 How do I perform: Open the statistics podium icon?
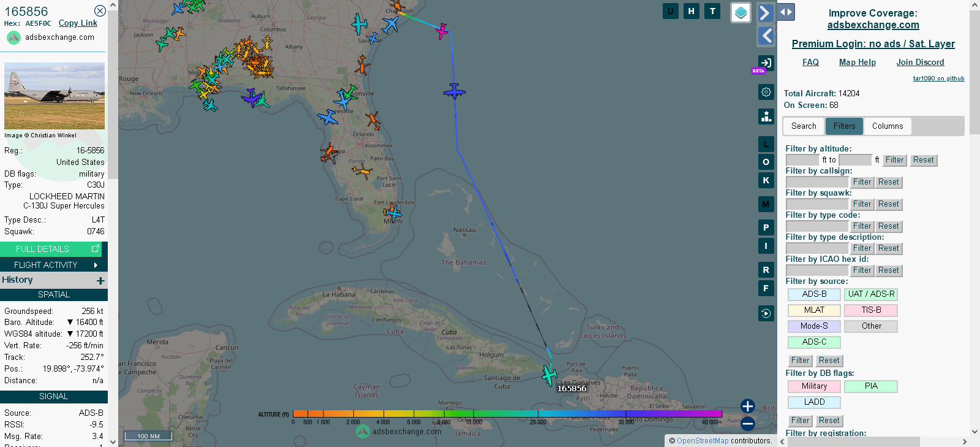pyautogui.click(x=766, y=117)
